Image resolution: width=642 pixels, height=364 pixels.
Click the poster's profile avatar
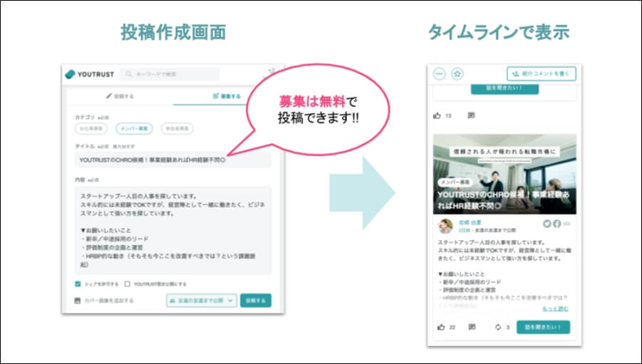(x=445, y=226)
